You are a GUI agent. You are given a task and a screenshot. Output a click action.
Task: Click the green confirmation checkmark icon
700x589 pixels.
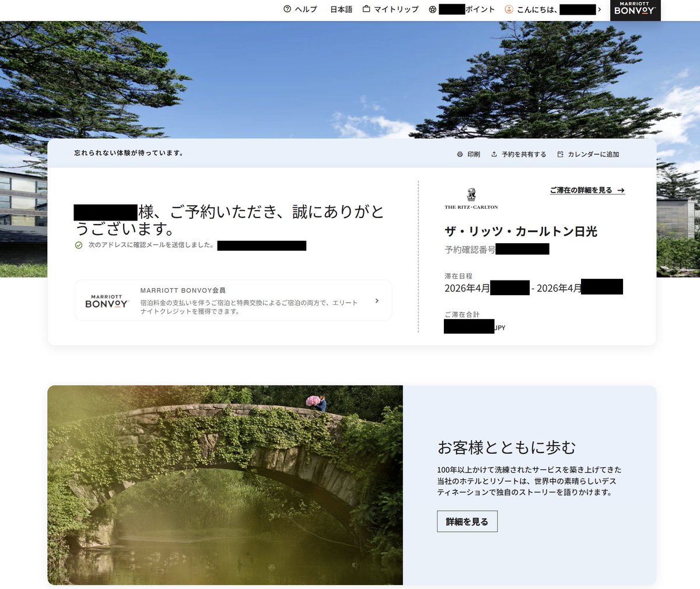click(x=79, y=245)
